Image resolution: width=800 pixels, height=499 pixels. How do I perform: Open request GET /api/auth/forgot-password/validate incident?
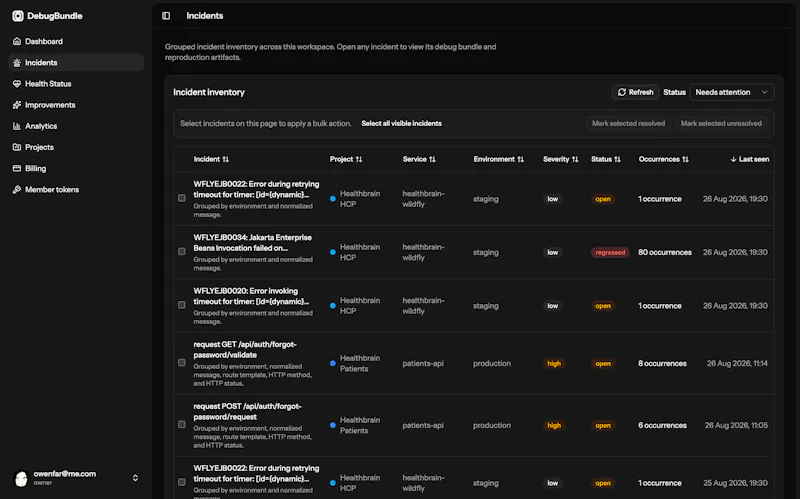coord(245,350)
